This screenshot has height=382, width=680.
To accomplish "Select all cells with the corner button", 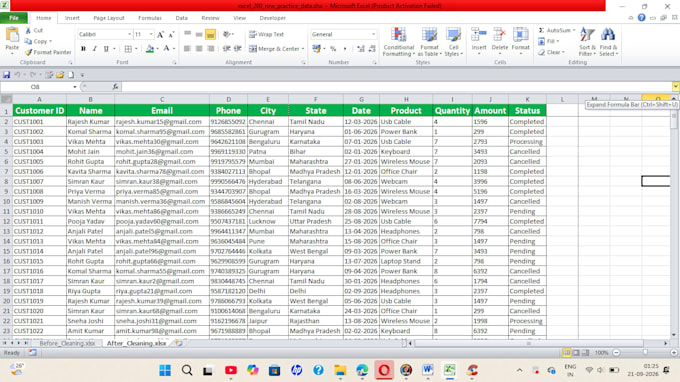I will coord(6,99).
